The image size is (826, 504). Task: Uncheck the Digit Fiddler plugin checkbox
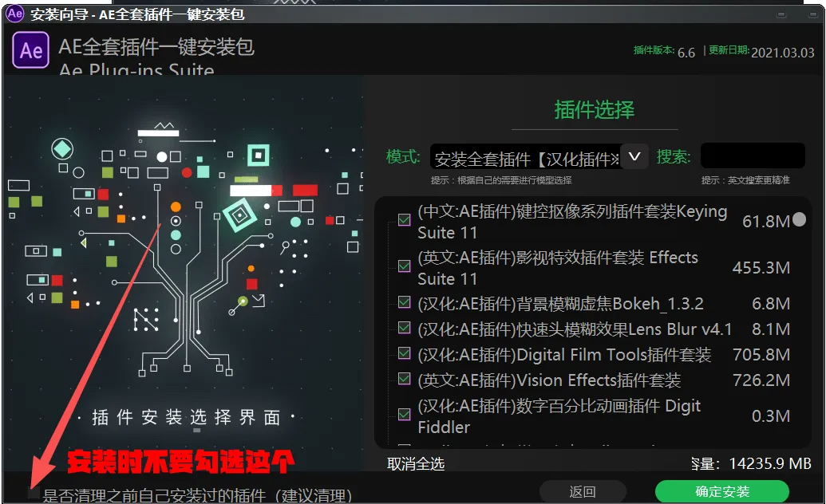pos(404,415)
